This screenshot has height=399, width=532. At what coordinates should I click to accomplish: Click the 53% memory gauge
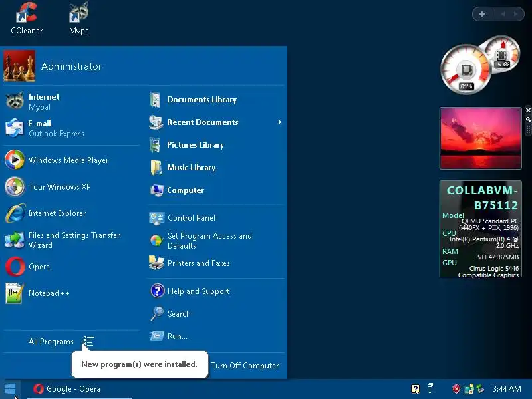pyautogui.click(x=503, y=53)
